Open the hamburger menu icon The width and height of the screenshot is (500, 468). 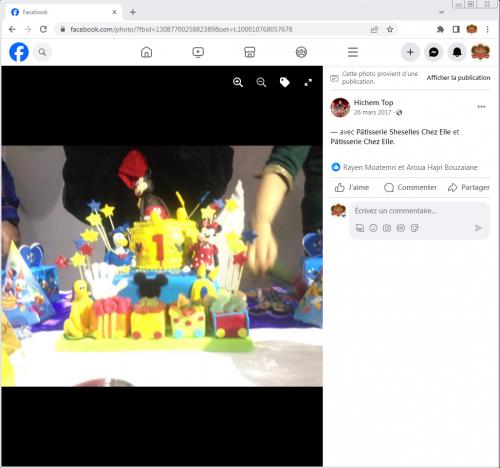(353, 52)
